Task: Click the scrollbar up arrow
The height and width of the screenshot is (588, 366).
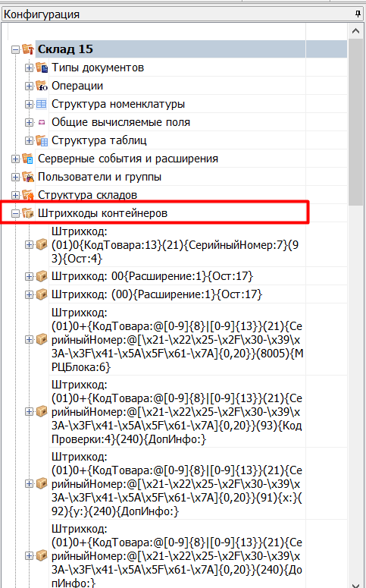Action: coord(356,31)
